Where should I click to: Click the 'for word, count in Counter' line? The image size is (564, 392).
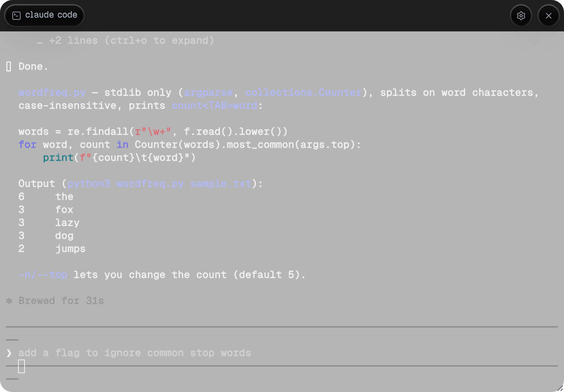(x=190, y=145)
